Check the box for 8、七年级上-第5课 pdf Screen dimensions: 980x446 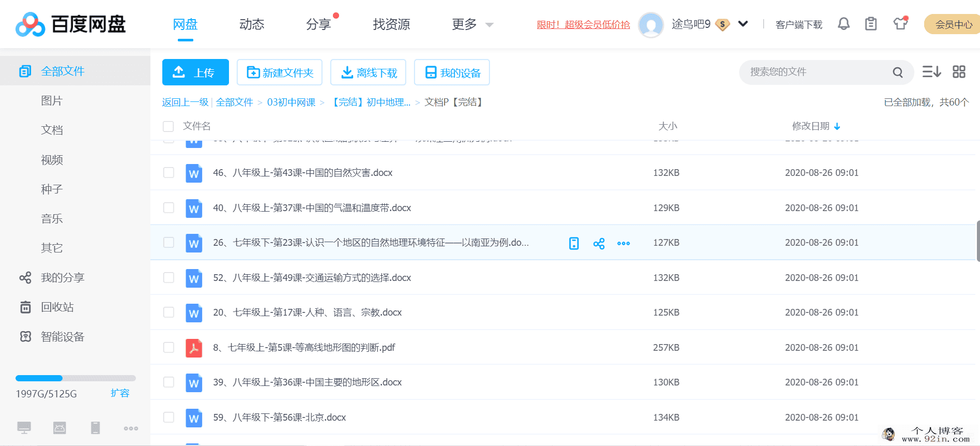[169, 347]
